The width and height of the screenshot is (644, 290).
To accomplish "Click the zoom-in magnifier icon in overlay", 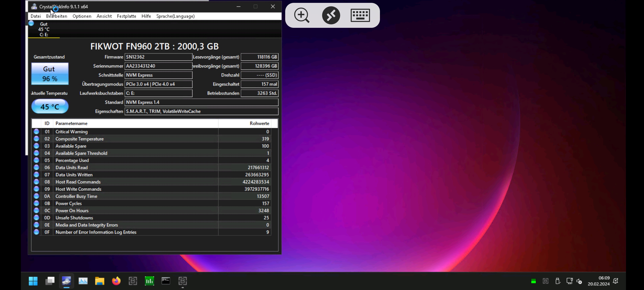I will [x=302, y=15].
